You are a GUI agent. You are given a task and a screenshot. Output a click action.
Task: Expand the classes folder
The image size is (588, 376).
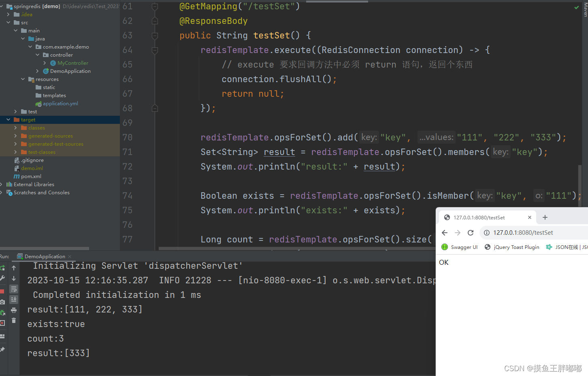coord(16,128)
